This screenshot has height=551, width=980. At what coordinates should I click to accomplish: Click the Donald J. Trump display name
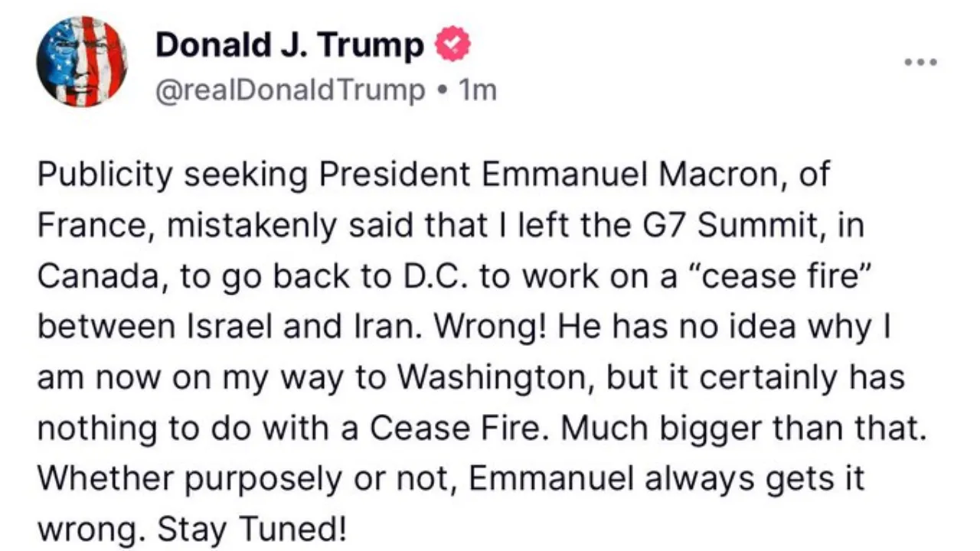289,47
